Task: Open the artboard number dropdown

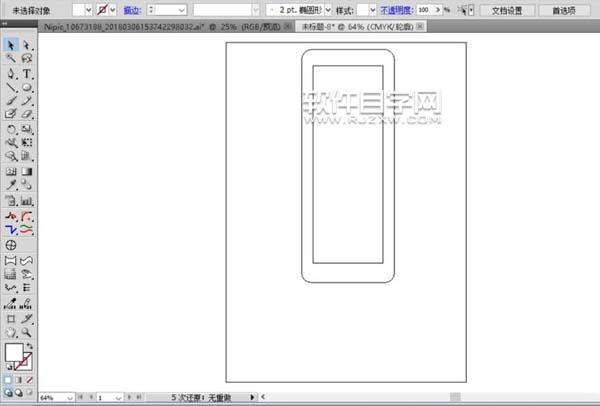Action: (119, 398)
